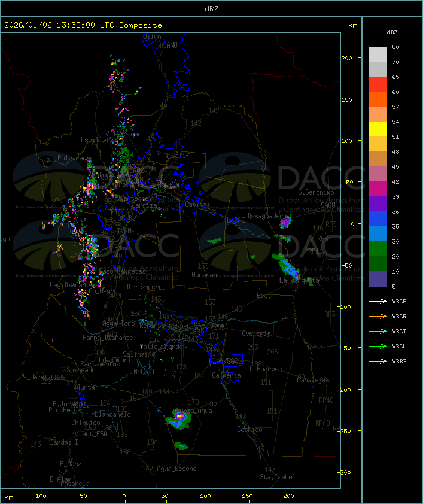Image resolution: width=423 pixels, height=504 pixels.
Task: Click the green VBCU arrow icon
Action: tap(377, 346)
